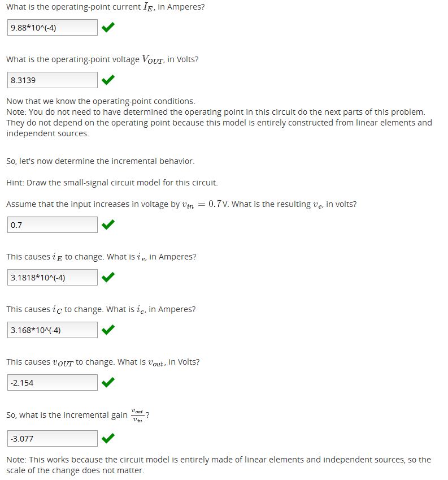Click the green checkmark beside the 0.7 answer
This screenshot has width=448, height=480.
108,225
